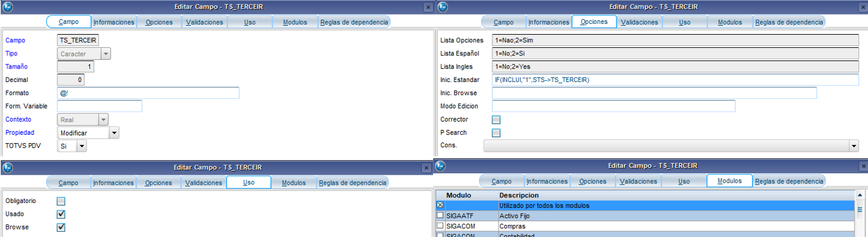
Task: Enable the Obligatorio checkbox
Action: pyautogui.click(x=61, y=201)
